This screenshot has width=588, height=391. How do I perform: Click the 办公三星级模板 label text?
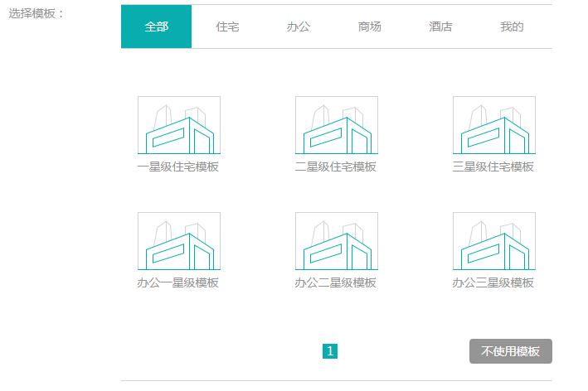[x=493, y=282]
